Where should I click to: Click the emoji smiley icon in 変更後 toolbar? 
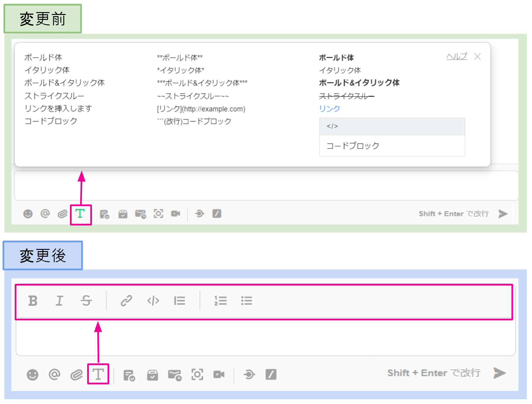tap(32, 375)
